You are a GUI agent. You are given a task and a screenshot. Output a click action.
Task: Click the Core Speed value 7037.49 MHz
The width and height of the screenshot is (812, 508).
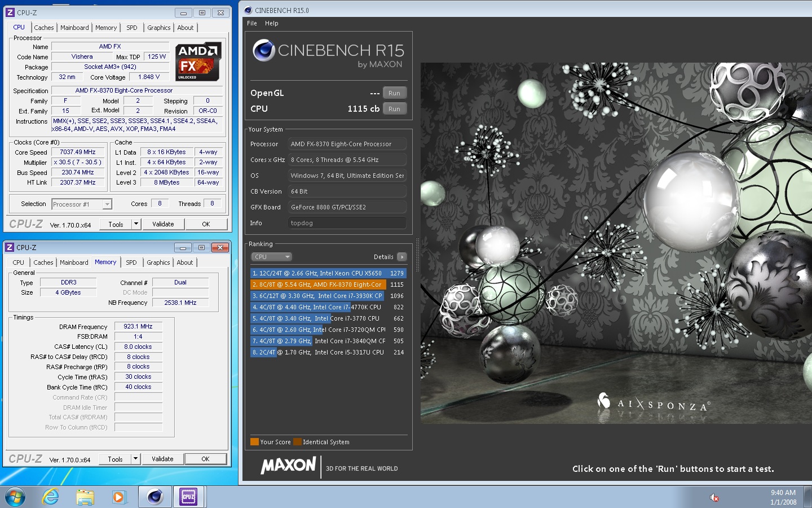click(x=78, y=152)
